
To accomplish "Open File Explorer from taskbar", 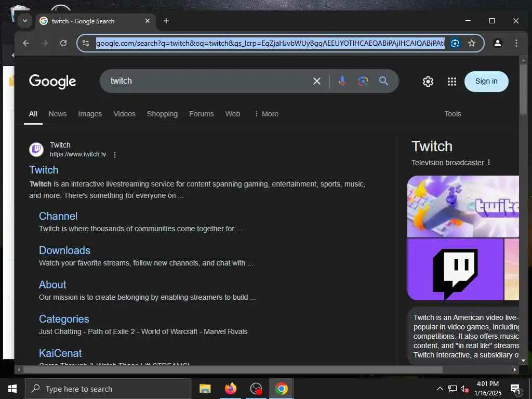I will (205, 389).
